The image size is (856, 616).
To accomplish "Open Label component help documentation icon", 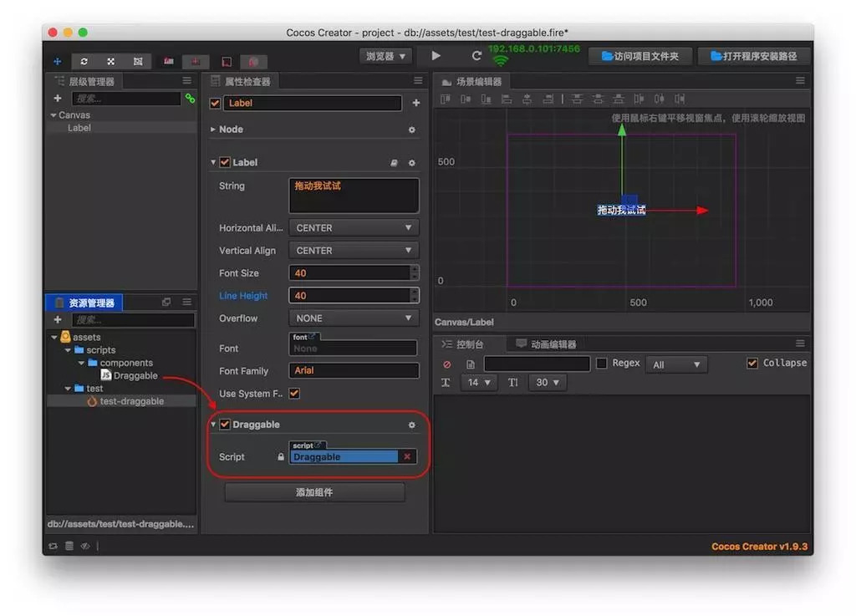I will point(394,163).
